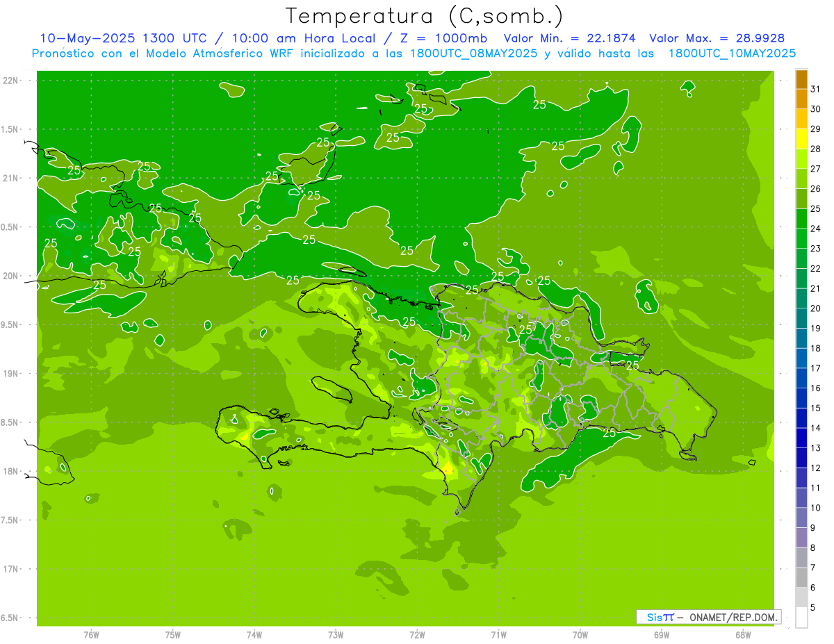Click the "Temperatura (C,somb.)" title
Screen dimensions: 834x644
(x=425, y=17)
